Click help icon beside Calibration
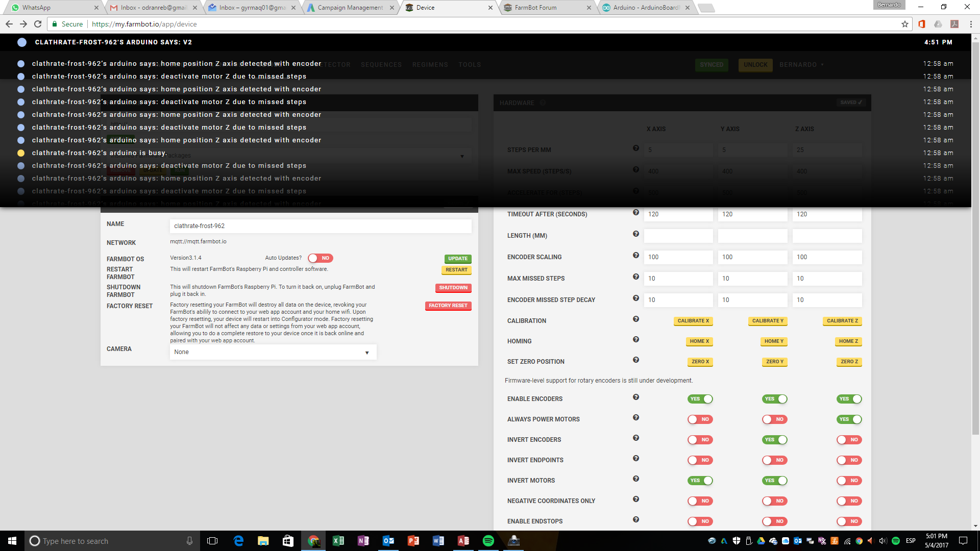Image resolution: width=980 pixels, height=551 pixels. coord(636,319)
